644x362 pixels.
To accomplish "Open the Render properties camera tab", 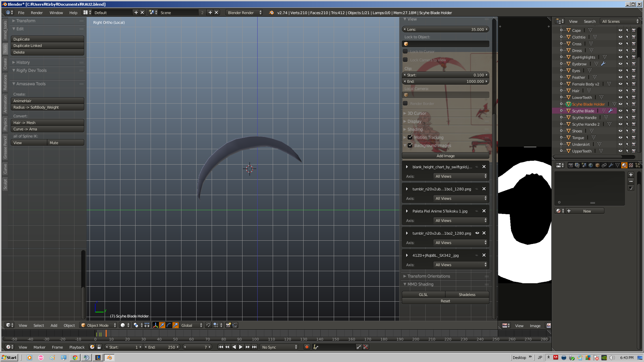I will [571, 165].
